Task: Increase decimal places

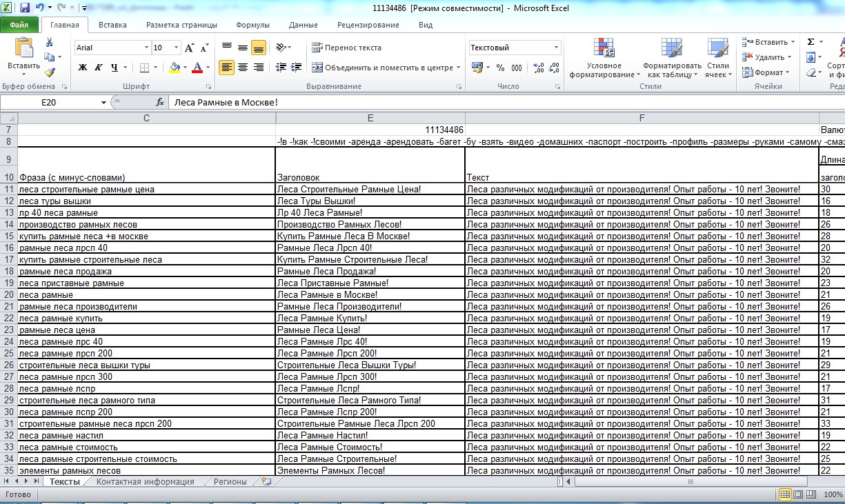Action: point(539,68)
